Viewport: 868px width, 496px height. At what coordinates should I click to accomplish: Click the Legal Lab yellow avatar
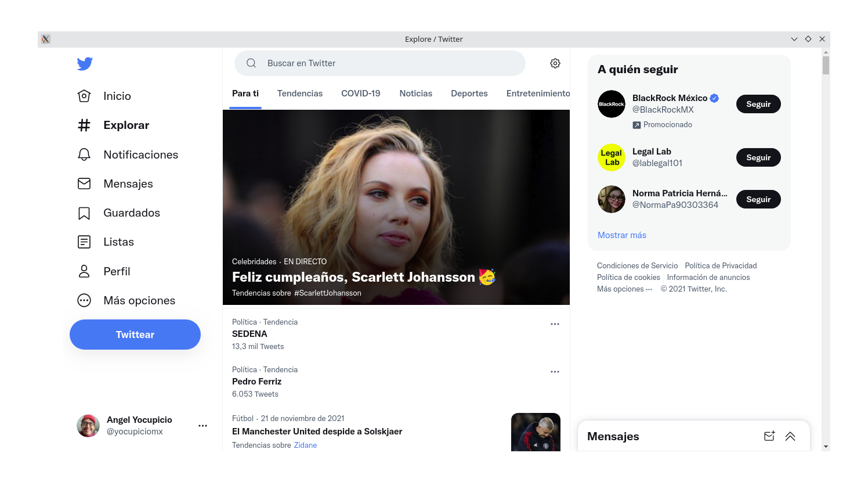tap(612, 157)
